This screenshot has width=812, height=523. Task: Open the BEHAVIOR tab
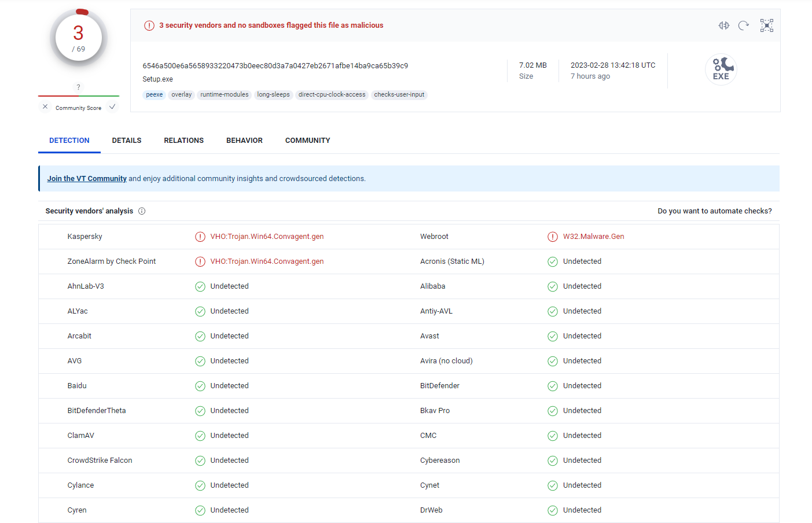click(244, 141)
